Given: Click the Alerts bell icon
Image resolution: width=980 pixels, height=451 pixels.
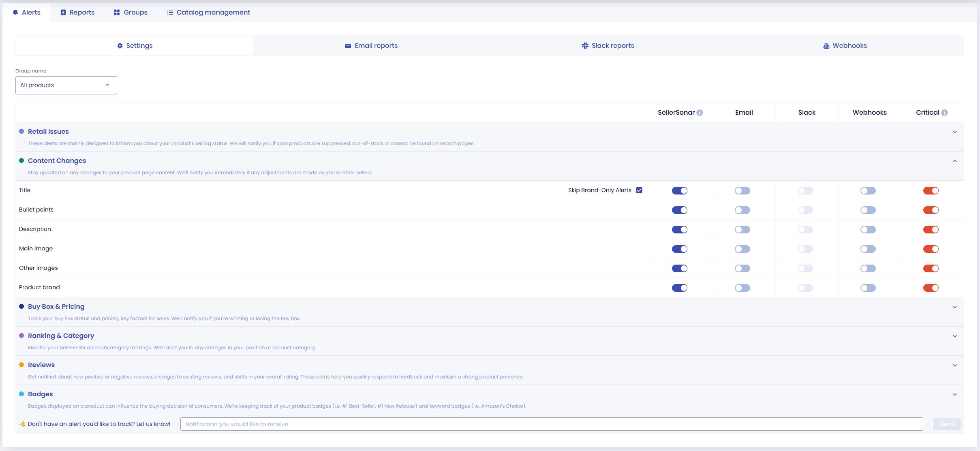Looking at the screenshot, I should [15, 13].
